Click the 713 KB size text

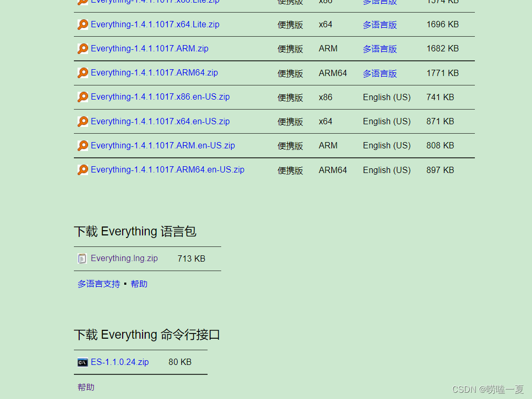click(191, 259)
